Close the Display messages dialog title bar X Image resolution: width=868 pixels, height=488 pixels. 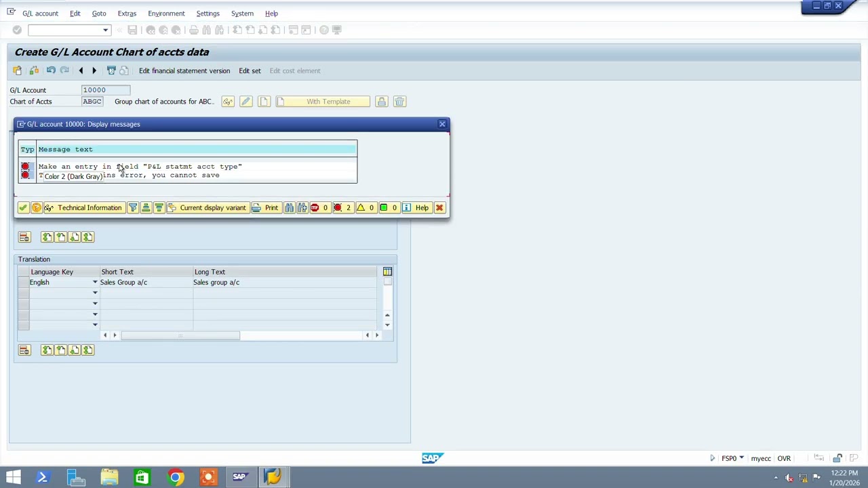pos(442,124)
